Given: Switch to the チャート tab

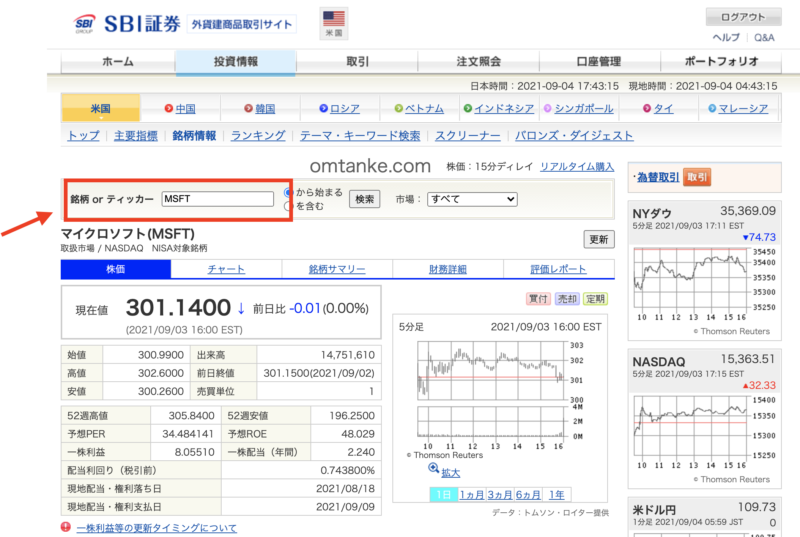Looking at the screenshot, I should pyautogui.click(x=226, y=269).
